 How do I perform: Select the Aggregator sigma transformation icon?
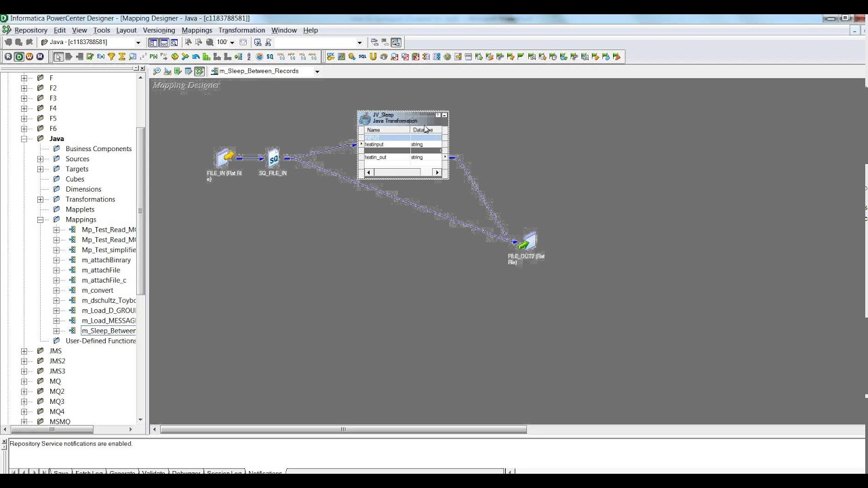click(x=122, y=57)
